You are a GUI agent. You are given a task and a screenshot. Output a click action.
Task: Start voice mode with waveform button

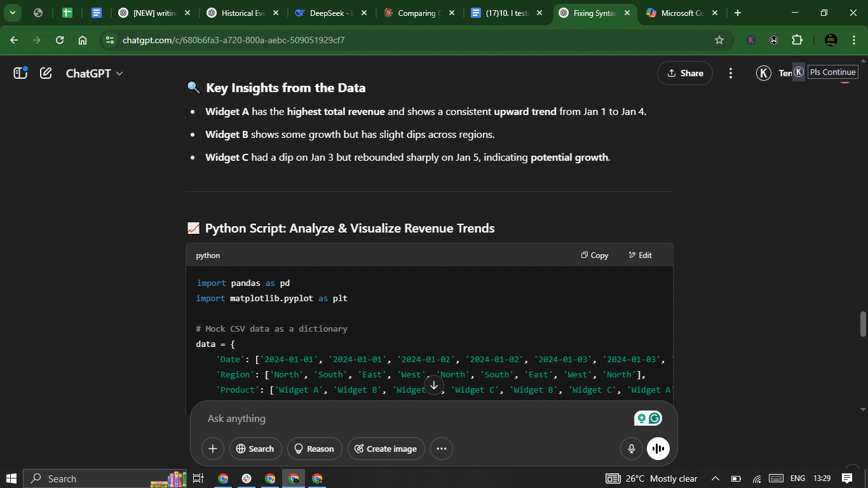point(658,449)
